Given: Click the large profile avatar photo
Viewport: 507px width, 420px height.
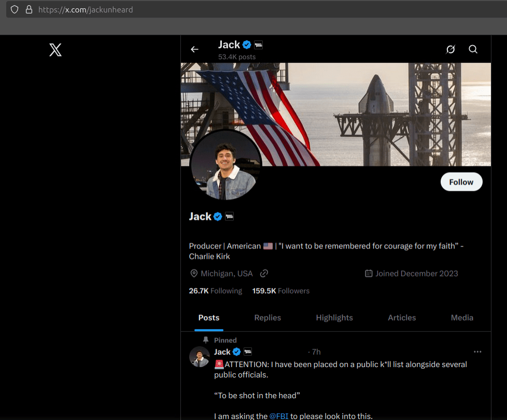Looking at the screenshot, I should coord(226,165).
